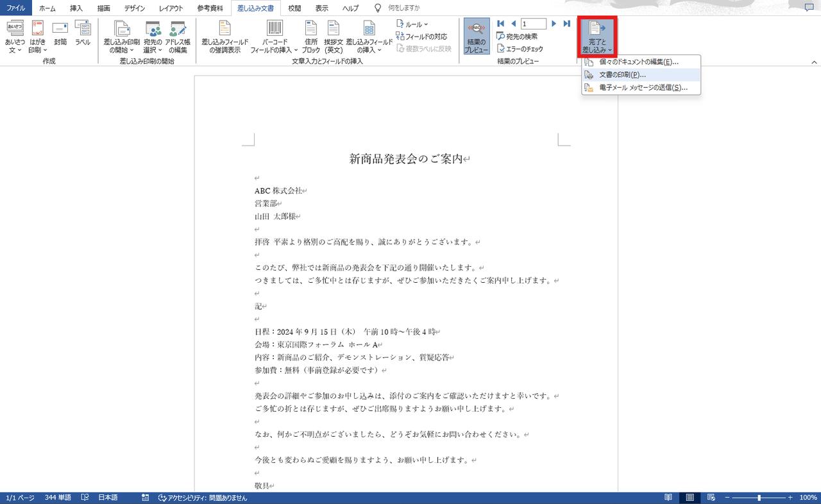Click フィールドの対応 match fields

pos(421,37)
